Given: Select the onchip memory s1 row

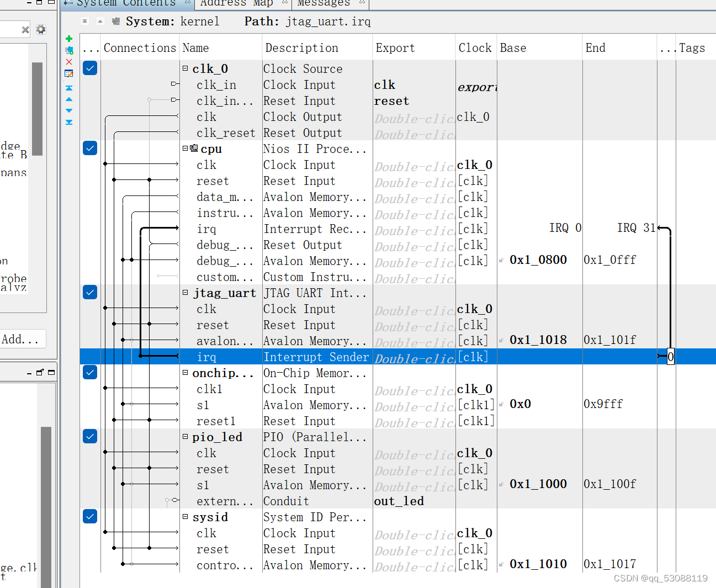Looking at the screenshot, I should [397, 405].
